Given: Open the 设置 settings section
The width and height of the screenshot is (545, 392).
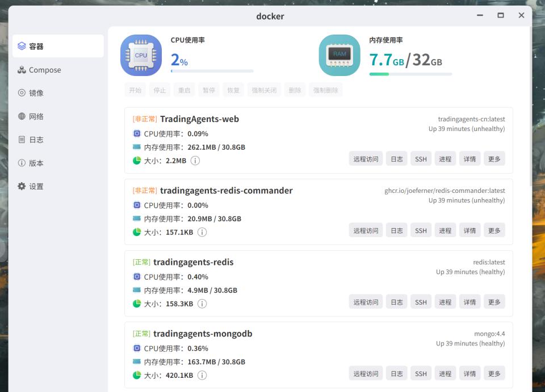Looking at the screenshot, I should (x=58, y=186).
